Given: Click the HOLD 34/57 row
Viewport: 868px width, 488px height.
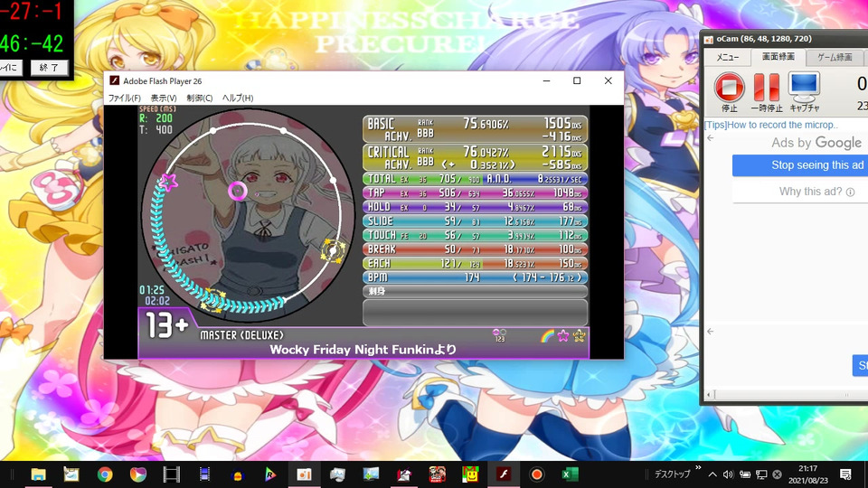Looking at the screenshot, I should point(475,207).
